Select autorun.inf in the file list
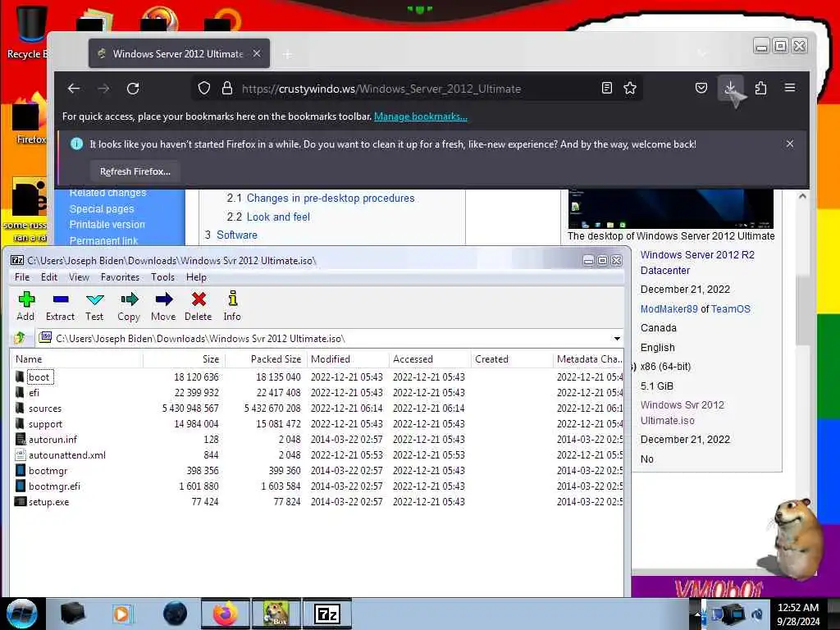This screenshot has height=630, width=840. tap(317, 440)
